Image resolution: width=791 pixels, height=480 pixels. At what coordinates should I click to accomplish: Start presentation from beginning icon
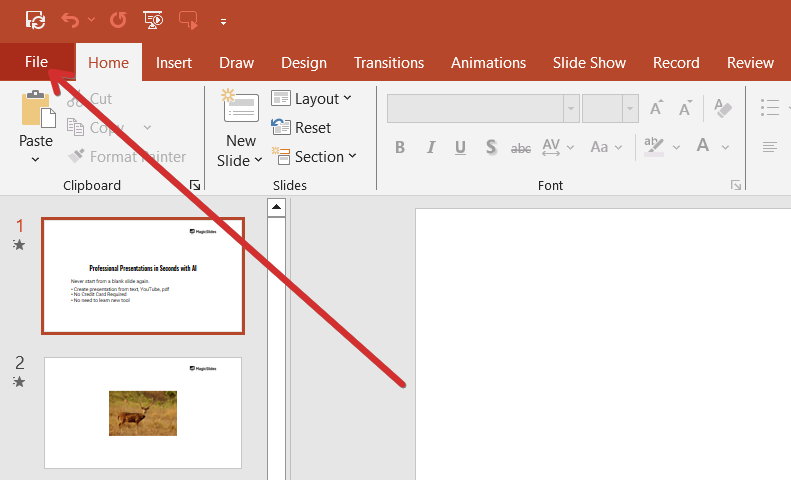coord(153,19)
